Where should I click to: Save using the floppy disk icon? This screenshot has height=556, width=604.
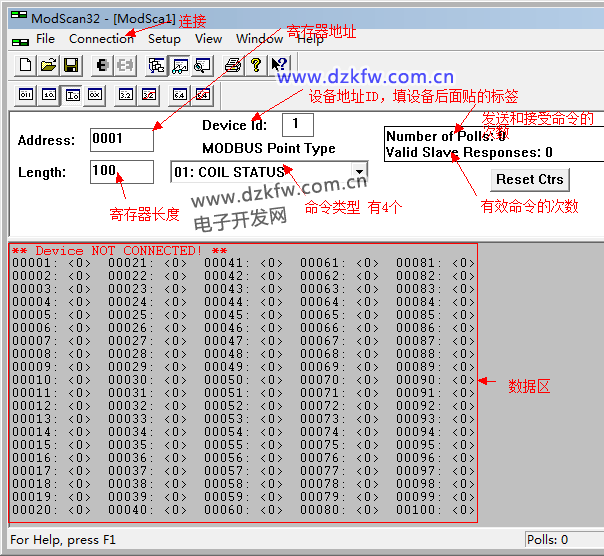71,65
